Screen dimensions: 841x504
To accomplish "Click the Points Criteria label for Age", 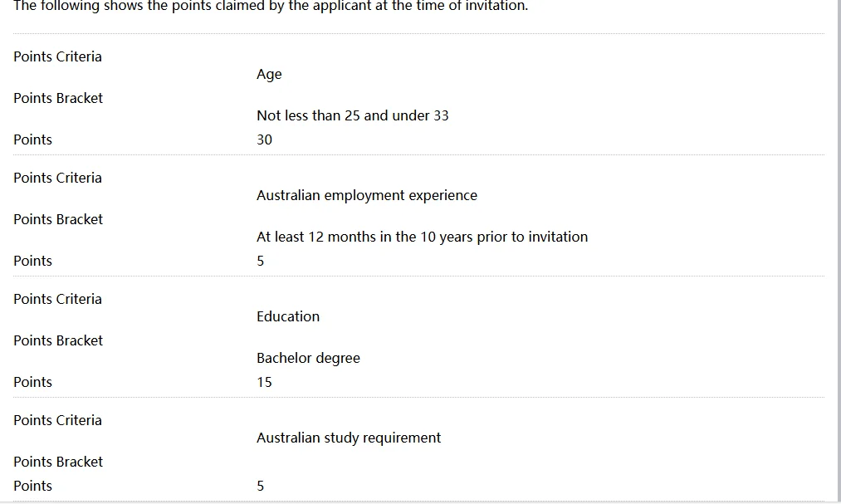I will [x=57, y=56].
